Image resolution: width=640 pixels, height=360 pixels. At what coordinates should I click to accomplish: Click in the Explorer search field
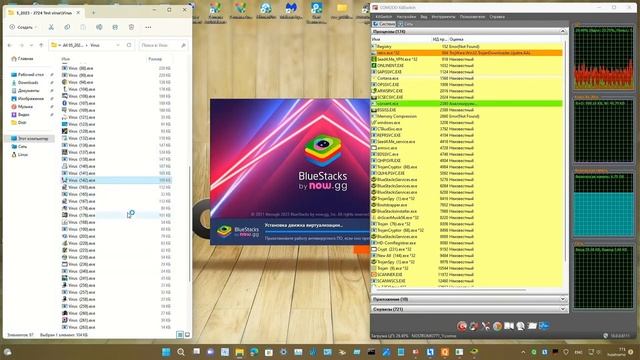coord(163,45)
